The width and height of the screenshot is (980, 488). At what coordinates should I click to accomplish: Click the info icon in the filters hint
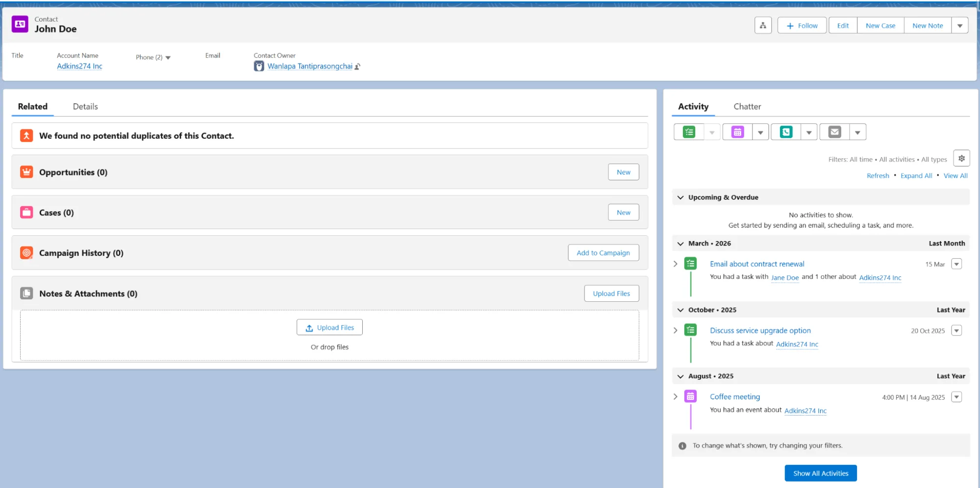click(x=682, y=446)
